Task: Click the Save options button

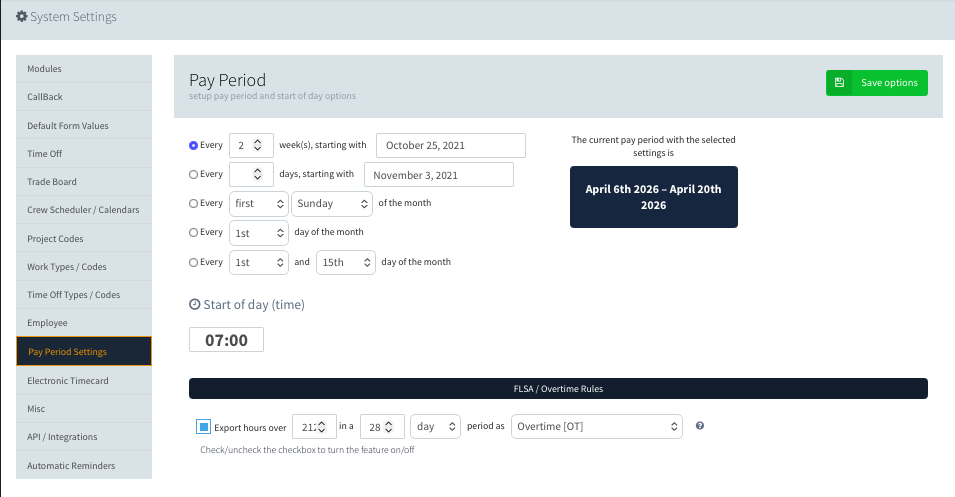Action: pyautogui.click(x=876, y=83)
